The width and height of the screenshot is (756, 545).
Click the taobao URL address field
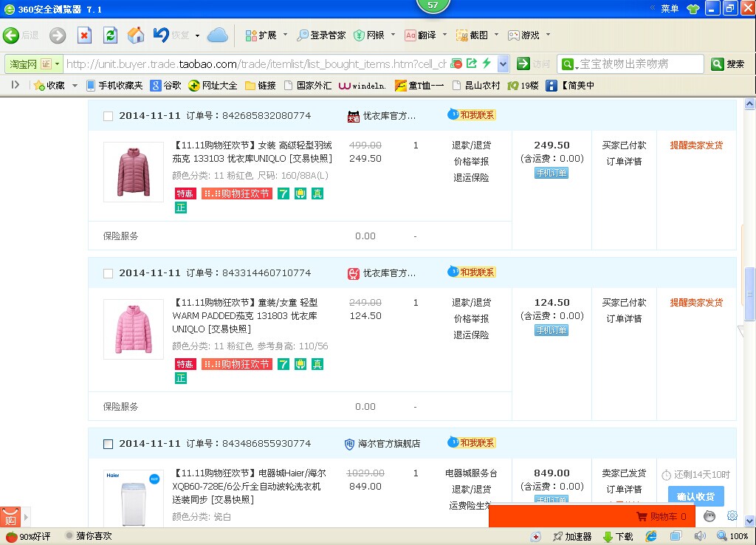[256, 64]
